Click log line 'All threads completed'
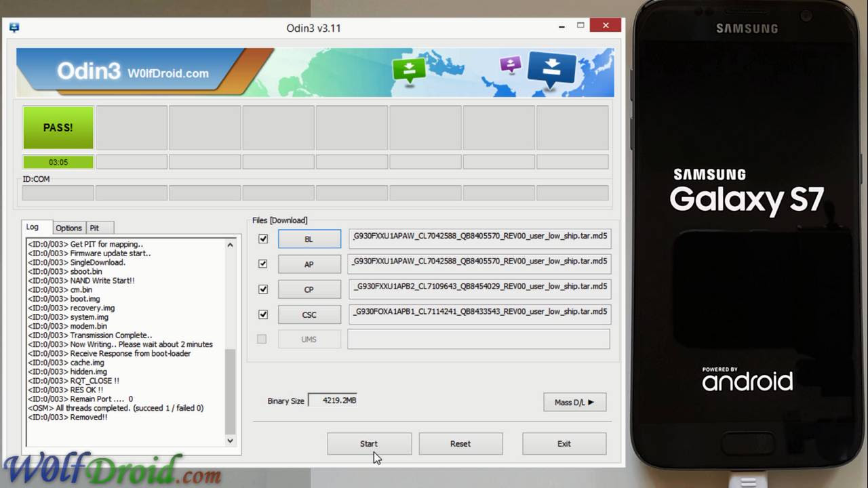Screen dimensions: 868x488 (115, 408)
